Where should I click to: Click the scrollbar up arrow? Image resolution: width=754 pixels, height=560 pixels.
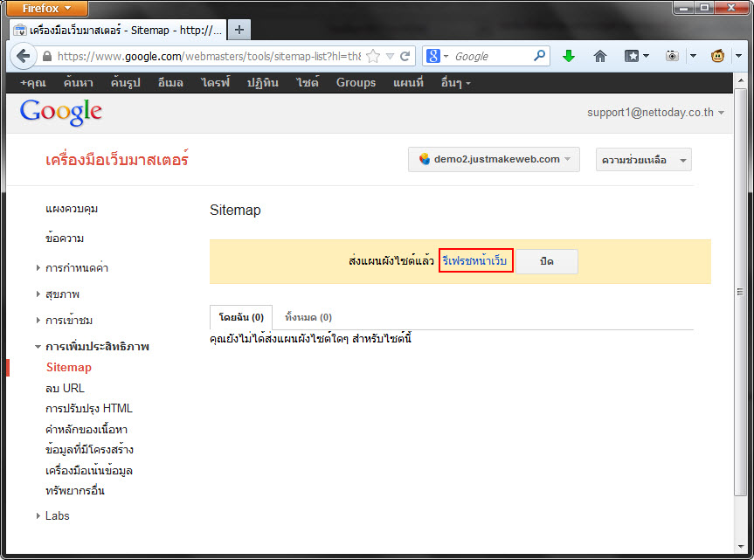(x=741, y=80)
